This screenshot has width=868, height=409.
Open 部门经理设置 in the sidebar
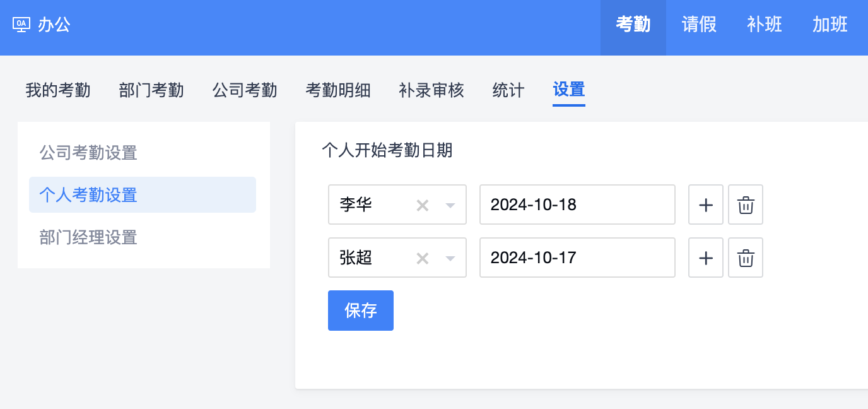point(88,237)
